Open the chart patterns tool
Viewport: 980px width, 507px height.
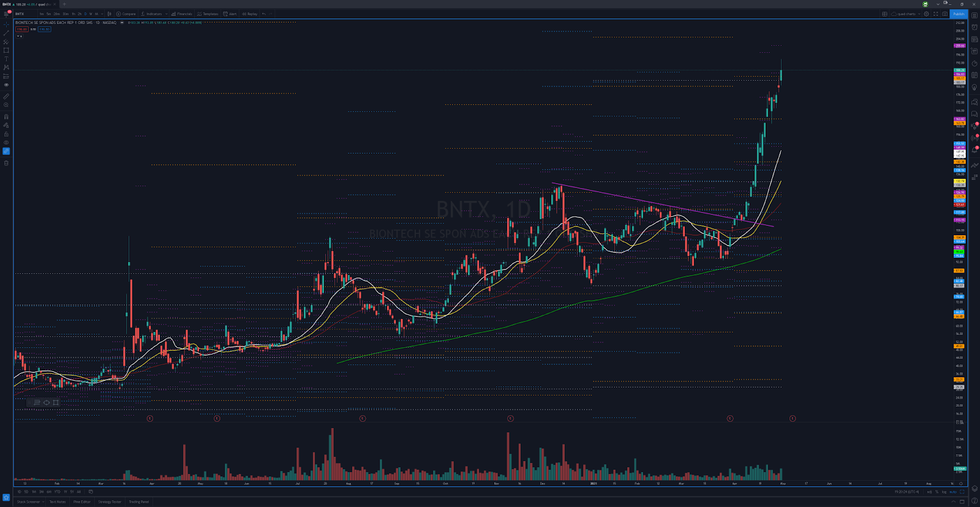coord(6,67)
